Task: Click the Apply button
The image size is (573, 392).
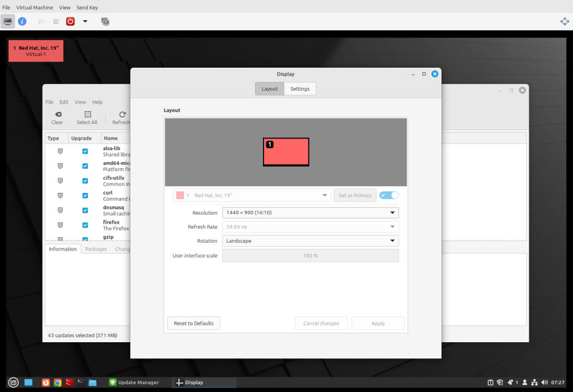Action: (x=378, y=323)
